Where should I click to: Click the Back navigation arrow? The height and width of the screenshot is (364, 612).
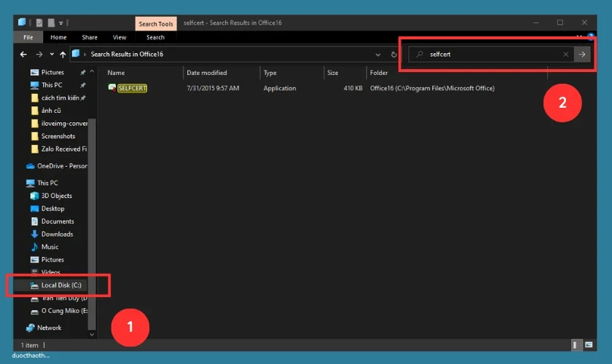(x=23, y=55)
